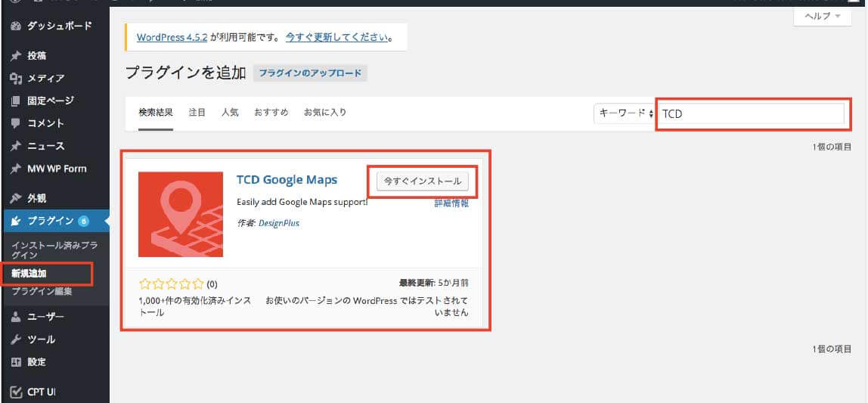This screenshot has width=868, height=403.
Task: Click the WordPress compatibility warning text
Action: 367,307
